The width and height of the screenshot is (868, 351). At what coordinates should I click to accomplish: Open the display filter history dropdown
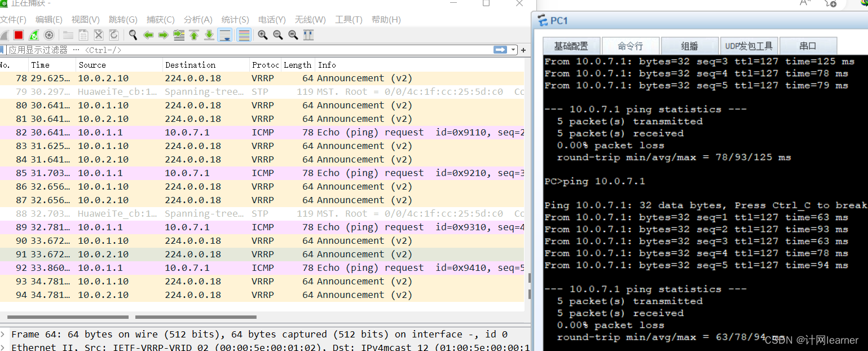(513, 50)
